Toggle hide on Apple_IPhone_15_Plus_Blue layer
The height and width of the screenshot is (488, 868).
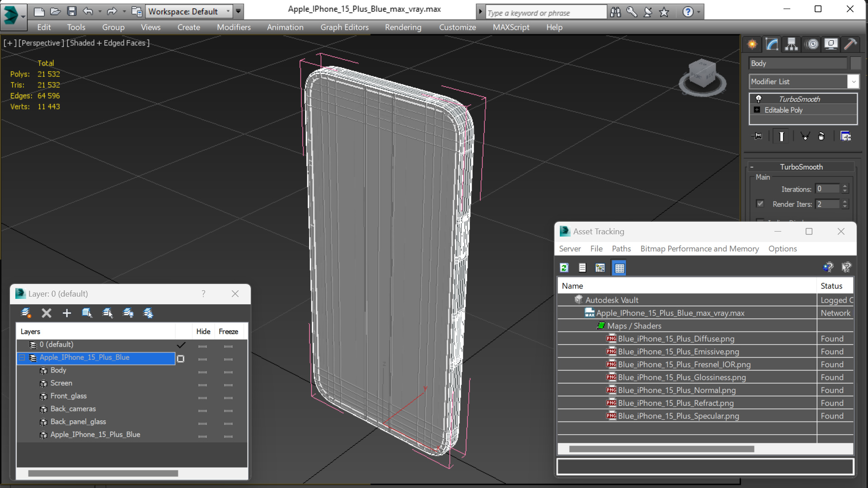tap(202, 359)
